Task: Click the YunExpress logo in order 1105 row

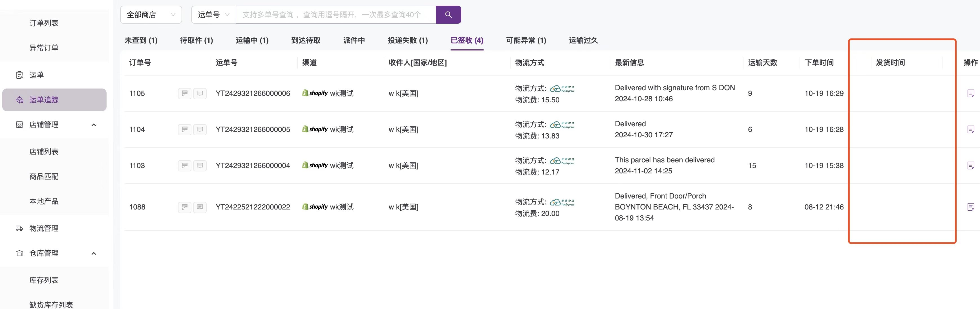Action: 562,89
